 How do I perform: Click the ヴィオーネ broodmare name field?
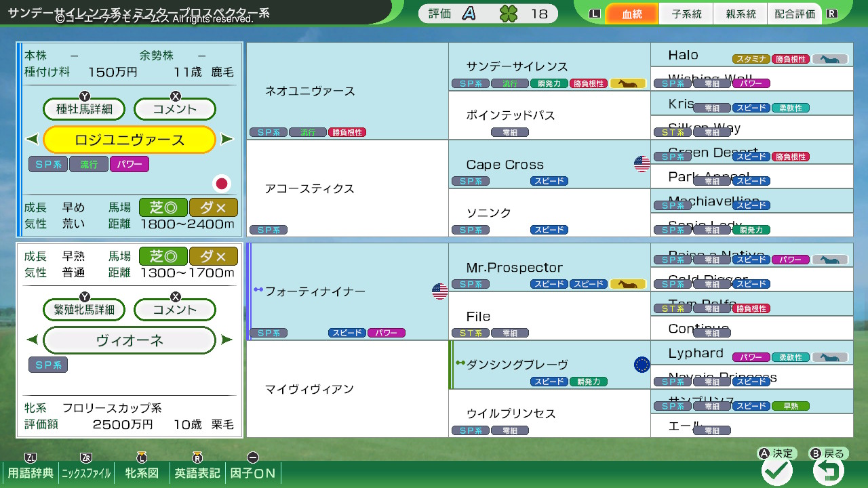[x=130, y=340]
